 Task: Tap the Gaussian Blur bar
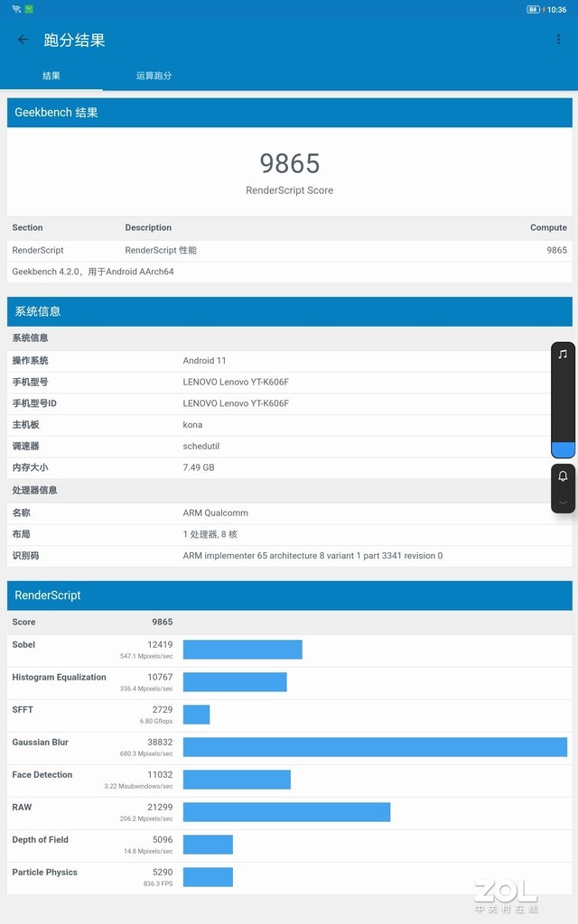375,746
